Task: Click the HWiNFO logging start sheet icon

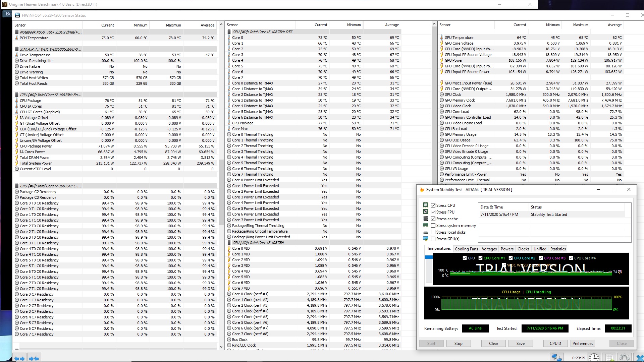Action: [609, 358]
